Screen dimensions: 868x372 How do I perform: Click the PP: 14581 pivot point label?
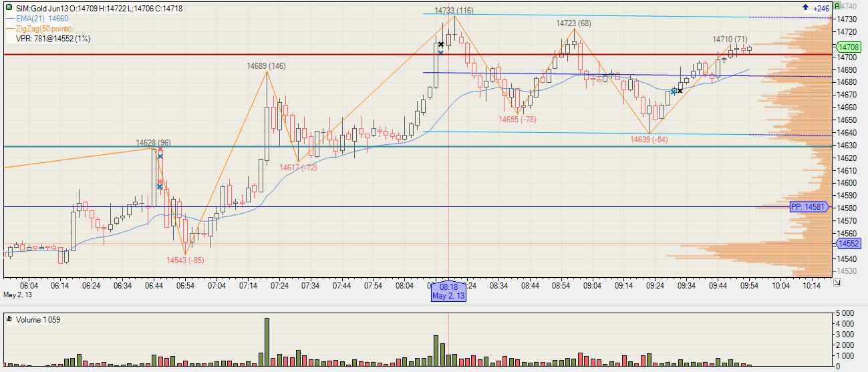pos(811,207)
